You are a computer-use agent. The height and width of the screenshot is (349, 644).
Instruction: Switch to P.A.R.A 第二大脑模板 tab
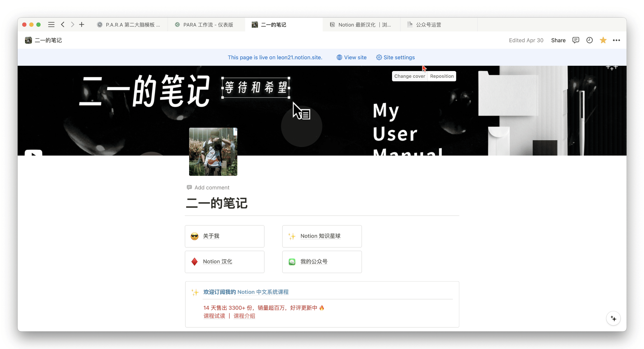[129, 25]
